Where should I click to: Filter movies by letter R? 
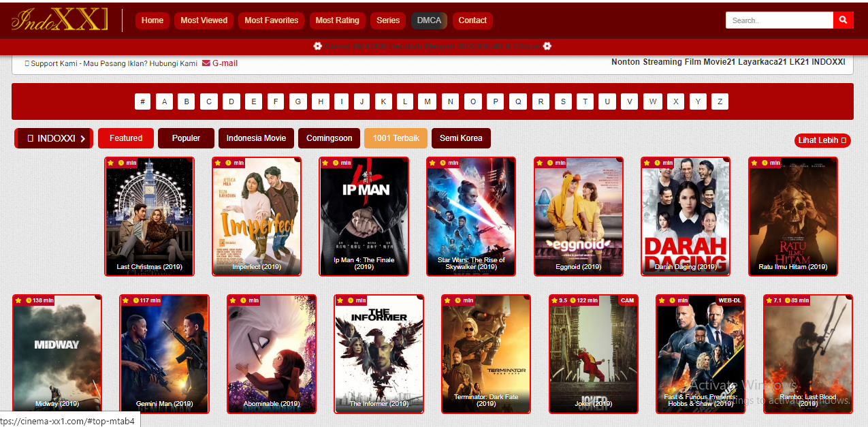(541, 102)
